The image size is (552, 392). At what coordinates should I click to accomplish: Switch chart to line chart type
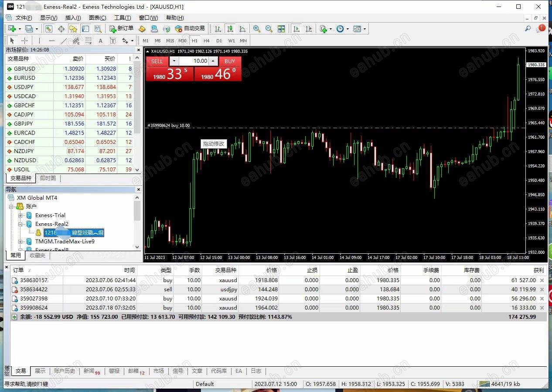[x=242, y=29]
